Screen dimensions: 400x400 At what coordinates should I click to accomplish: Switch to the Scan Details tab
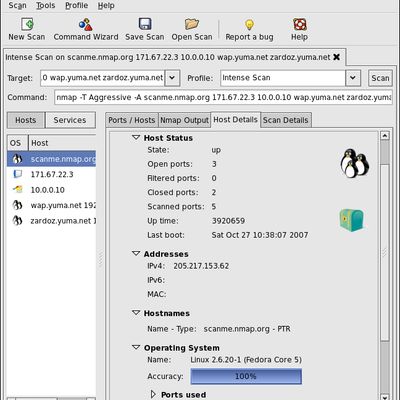pyautogui.click(x=286, y=120)
